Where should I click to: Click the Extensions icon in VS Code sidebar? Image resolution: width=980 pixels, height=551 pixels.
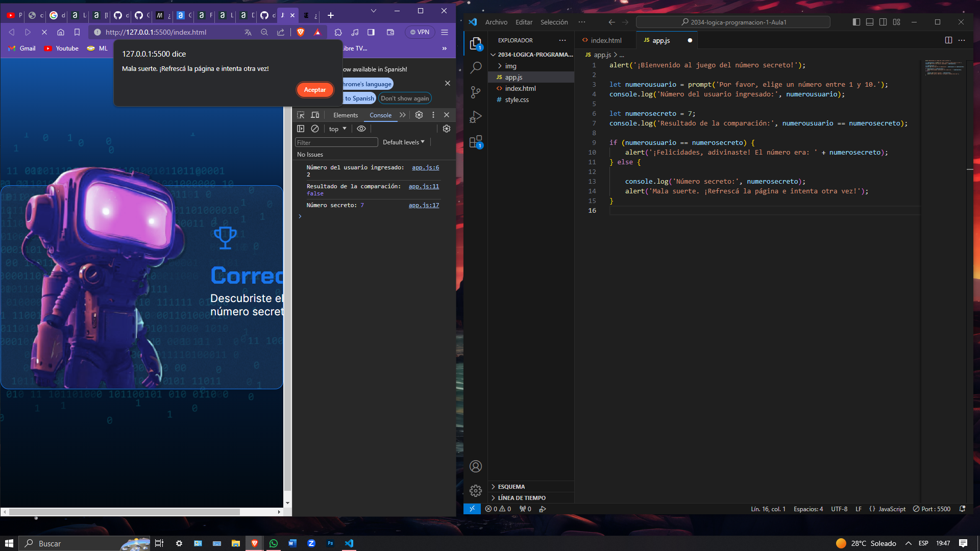[476, 141]
